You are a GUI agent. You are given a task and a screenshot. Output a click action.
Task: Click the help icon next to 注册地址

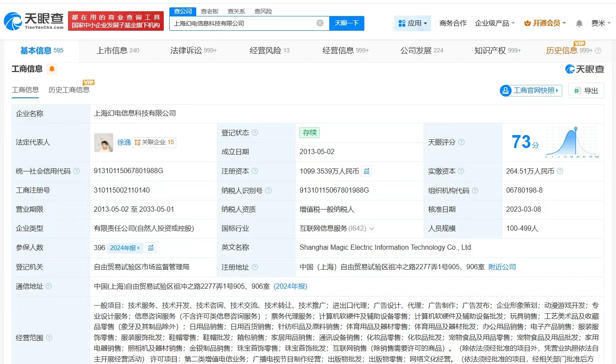[x=255, y=267]
